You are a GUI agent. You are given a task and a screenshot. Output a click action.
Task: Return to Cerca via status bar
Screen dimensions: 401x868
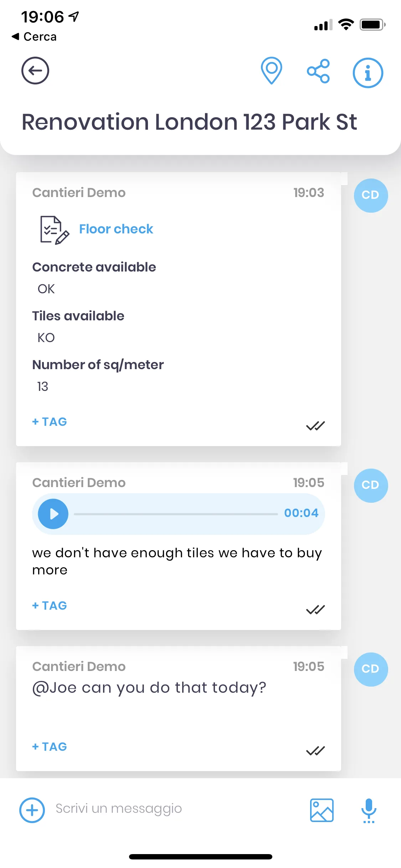tap(34, 37)
